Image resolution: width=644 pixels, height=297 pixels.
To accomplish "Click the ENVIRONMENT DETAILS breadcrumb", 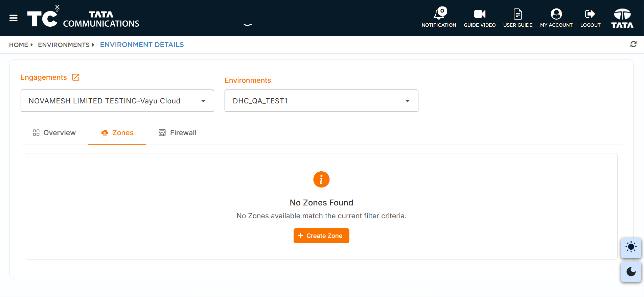I will [x=142, y=45].
